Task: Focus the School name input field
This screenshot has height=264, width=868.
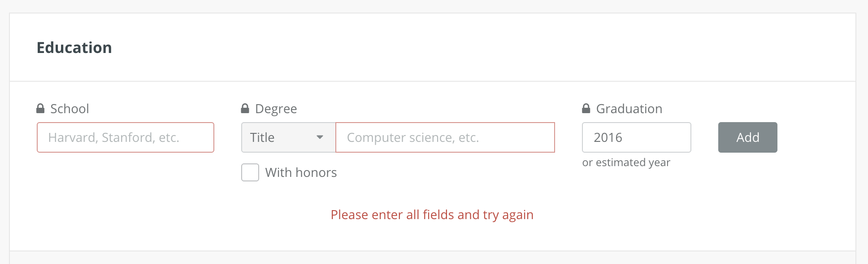Action: click(126, 137)
